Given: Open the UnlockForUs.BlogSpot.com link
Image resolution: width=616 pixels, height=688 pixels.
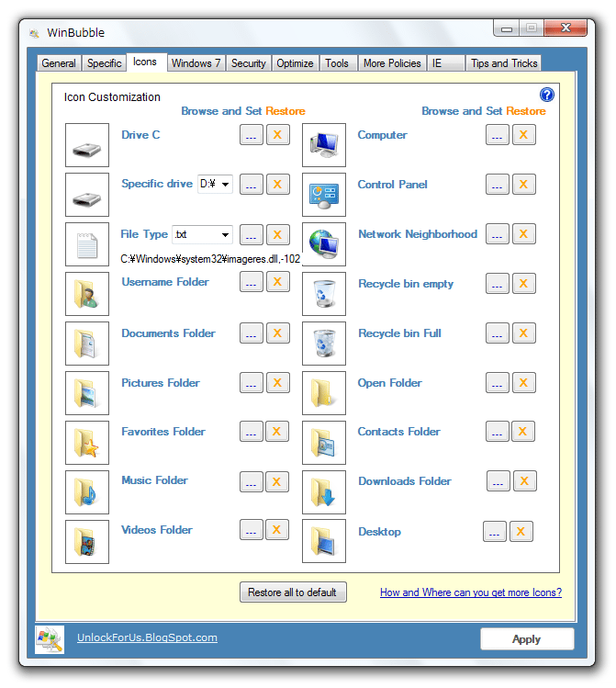Looking at the screenshot, I should [x=147, y=637].
